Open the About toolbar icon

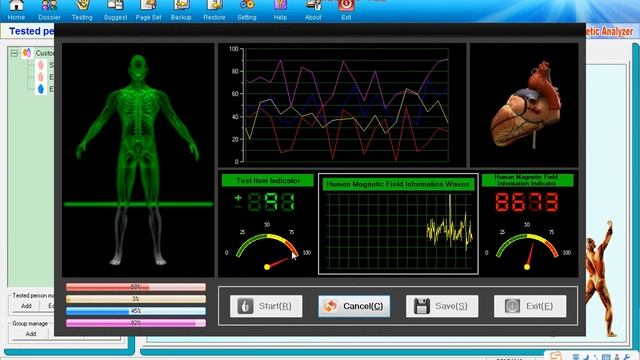(313, 10)
